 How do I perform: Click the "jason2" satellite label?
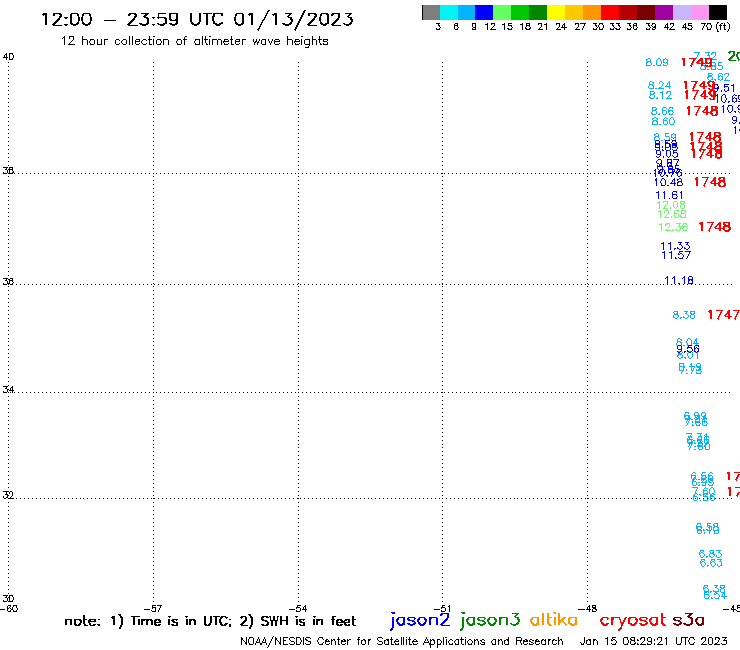click(x=420, y=620)
